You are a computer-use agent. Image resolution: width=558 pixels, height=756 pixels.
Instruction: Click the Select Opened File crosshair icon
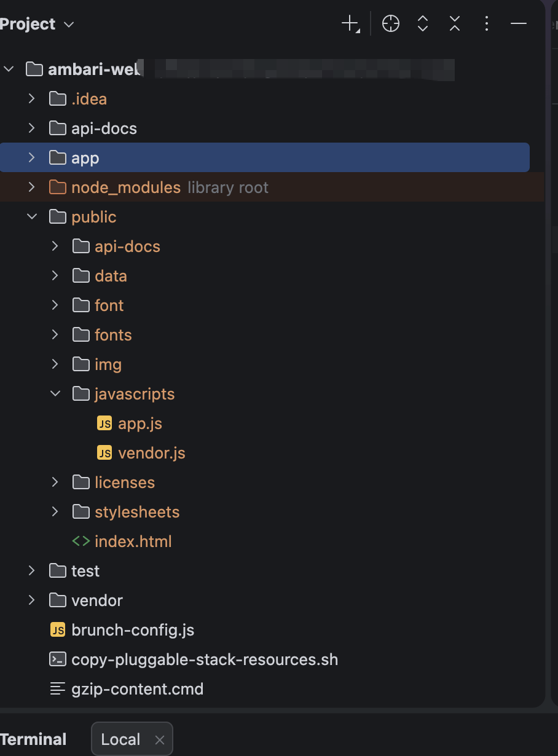[x=391, y=24]
